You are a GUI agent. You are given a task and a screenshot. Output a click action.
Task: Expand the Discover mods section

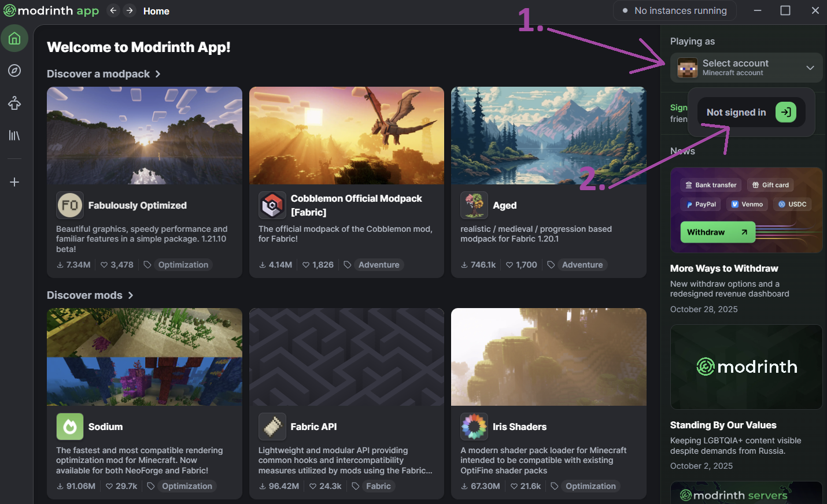click(x=90, y=295)
